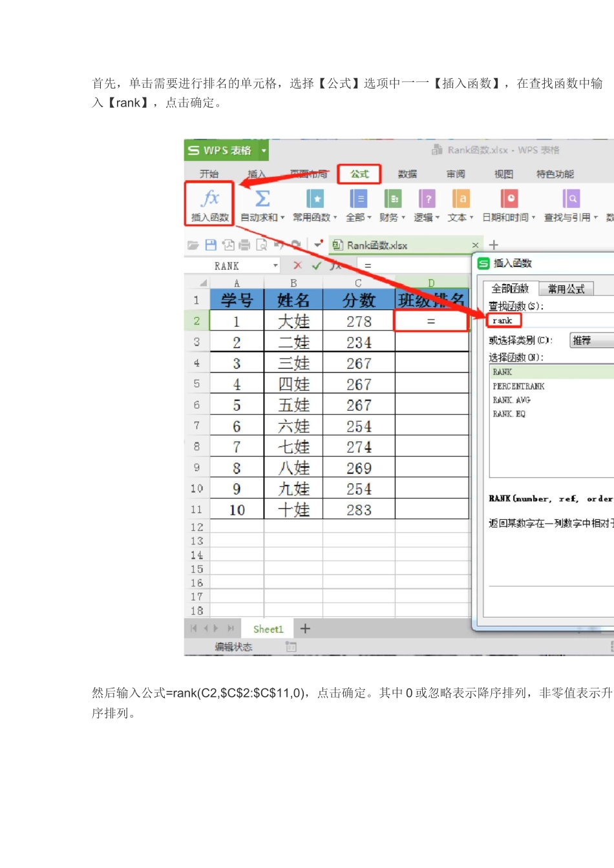Expand the All (全部) dropdown arrow
This screenshot has width=614, height=868.
click(x=370, y=218)
